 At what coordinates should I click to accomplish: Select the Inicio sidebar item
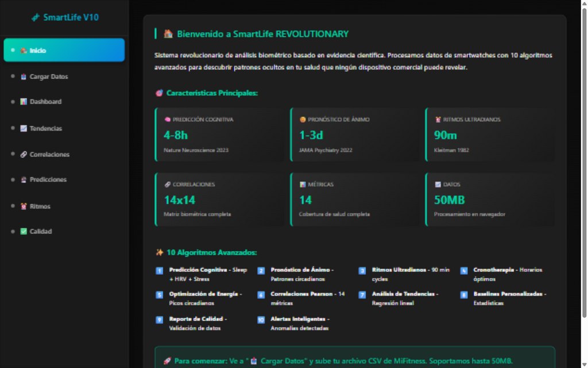[x=64, y=50]
